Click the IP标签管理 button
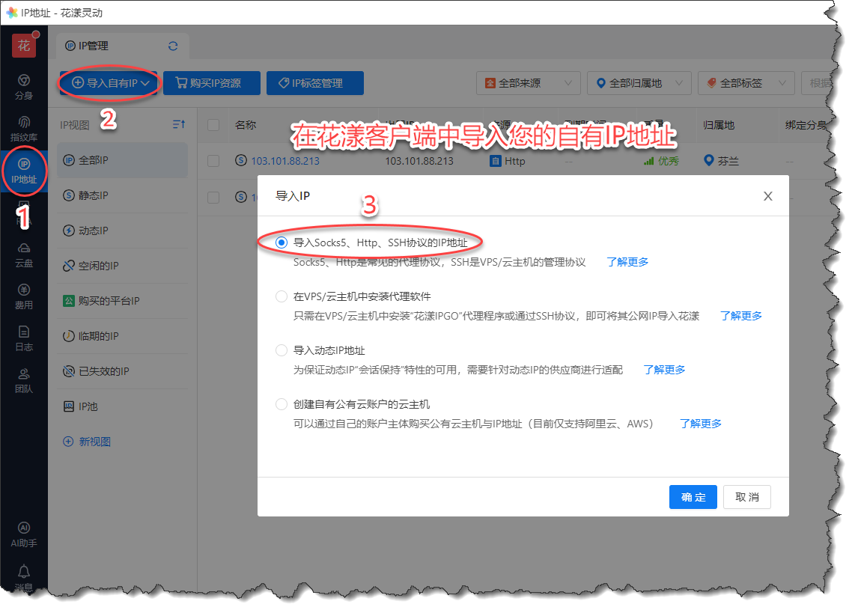The width and height of the screenshot is (858, 616). pyautogui.click(x=315, y=83)
